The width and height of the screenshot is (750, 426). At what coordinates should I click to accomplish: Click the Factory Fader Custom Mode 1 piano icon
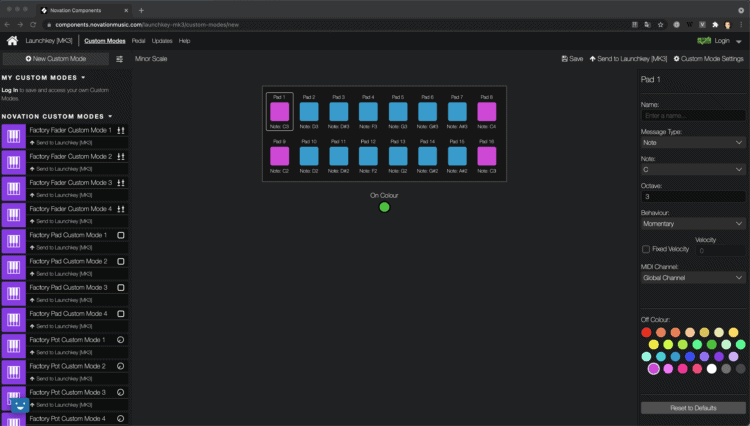coord(13,136)
